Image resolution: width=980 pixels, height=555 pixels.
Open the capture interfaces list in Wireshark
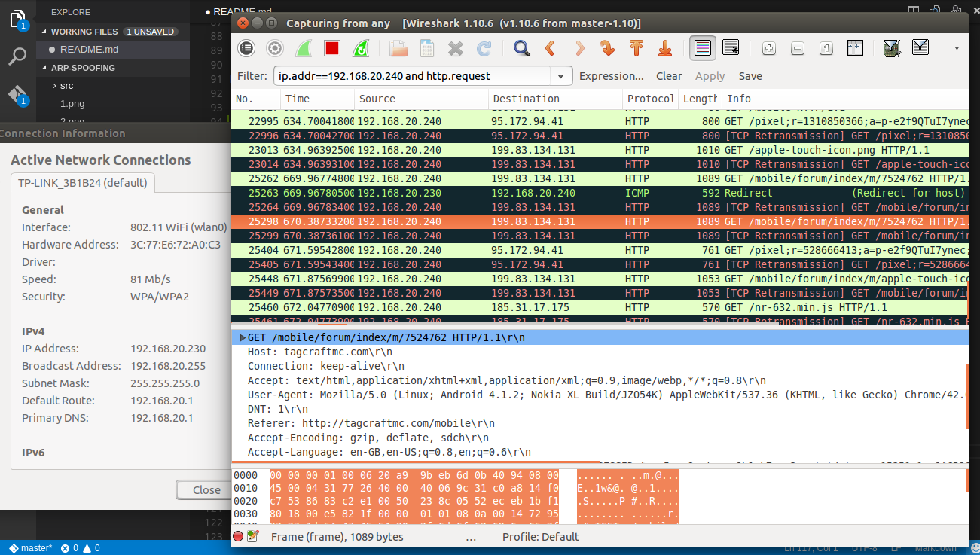pos(246,48)
